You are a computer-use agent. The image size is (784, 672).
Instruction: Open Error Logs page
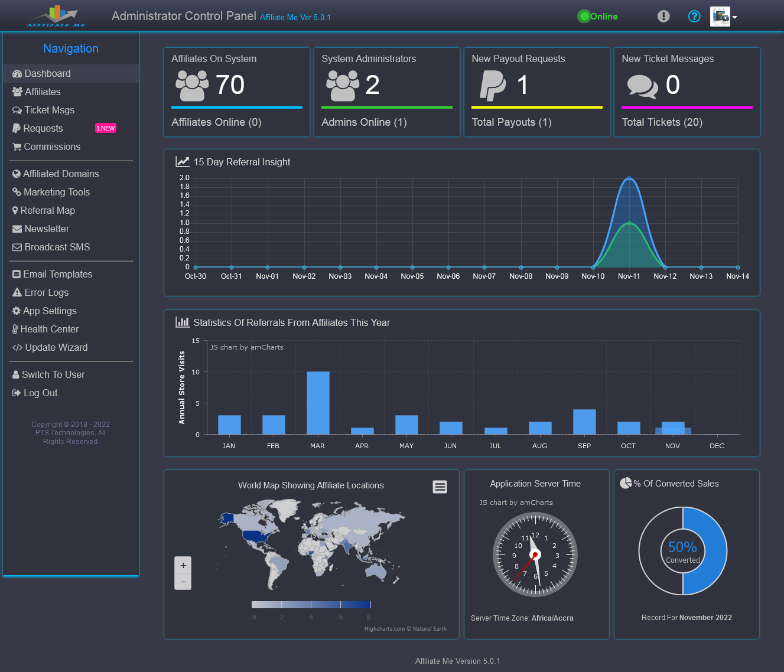tap(47, 292)
